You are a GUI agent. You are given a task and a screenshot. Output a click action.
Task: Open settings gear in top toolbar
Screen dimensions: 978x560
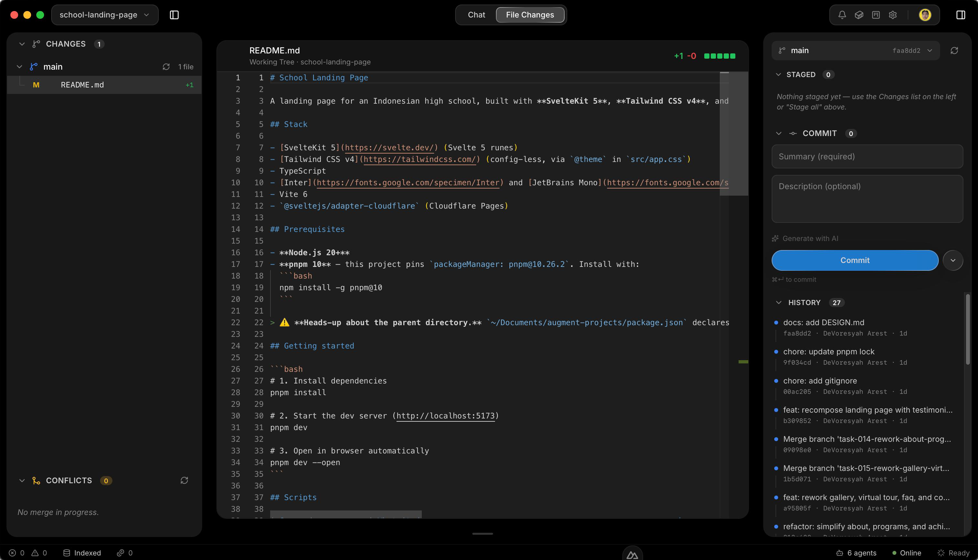(892, 15)
